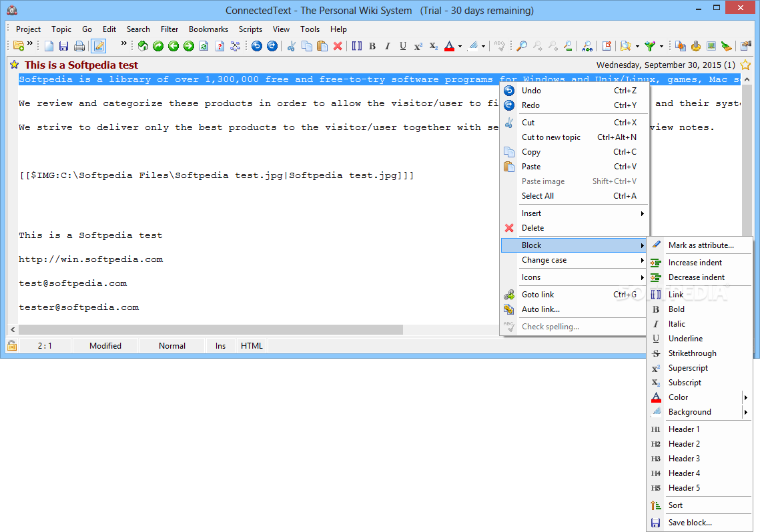Image resolution: width=760 pixels, height=532 pixels.
Task: Reload the topic with the green refresh page icon
Action: (204, 46)
